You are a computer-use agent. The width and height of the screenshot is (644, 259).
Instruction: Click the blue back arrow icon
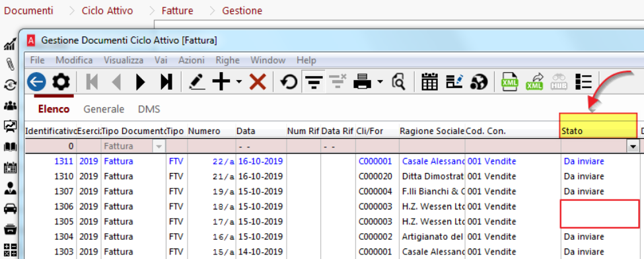click(x=36, y=82)
